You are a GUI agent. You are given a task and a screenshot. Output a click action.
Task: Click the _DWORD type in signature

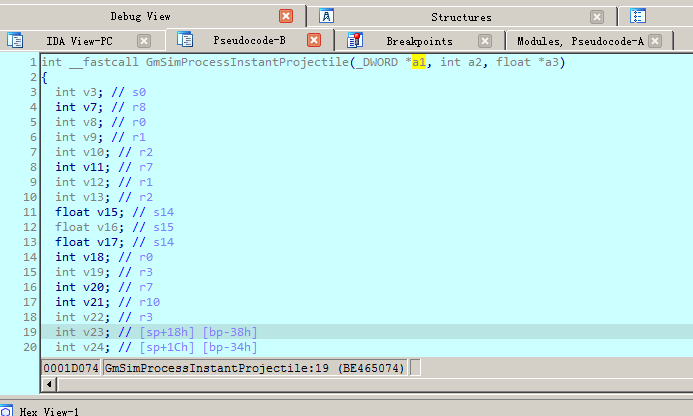[x=377, y=62]
